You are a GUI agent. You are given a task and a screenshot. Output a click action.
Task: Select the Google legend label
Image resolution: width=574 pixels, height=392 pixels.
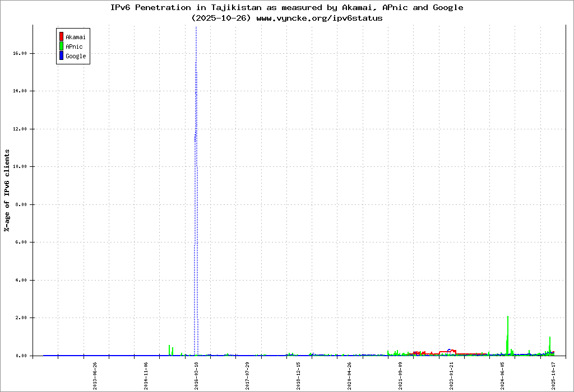(76, 56)
